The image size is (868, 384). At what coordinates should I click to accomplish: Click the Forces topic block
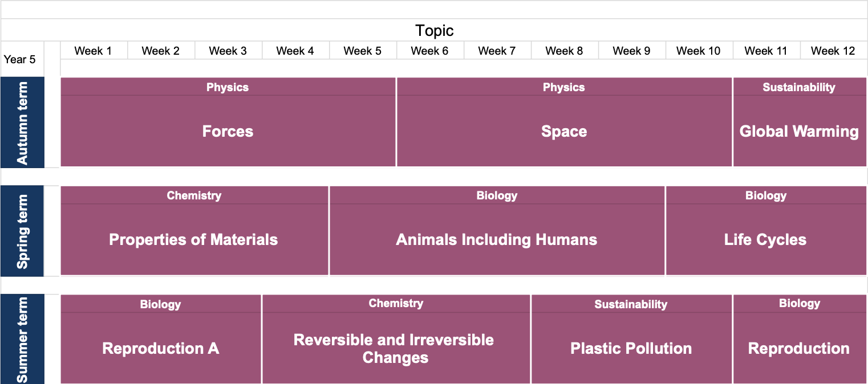point(228,132)
